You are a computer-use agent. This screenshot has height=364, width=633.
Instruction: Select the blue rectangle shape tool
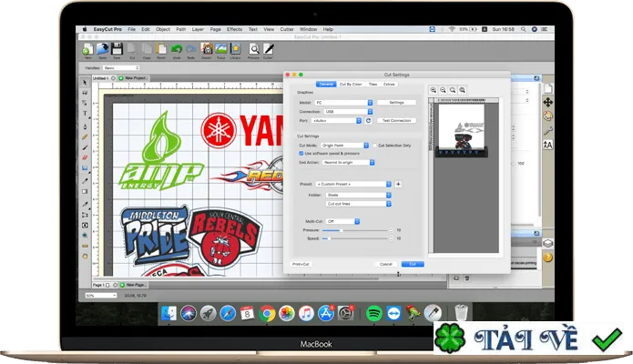(x=85, y=167)
